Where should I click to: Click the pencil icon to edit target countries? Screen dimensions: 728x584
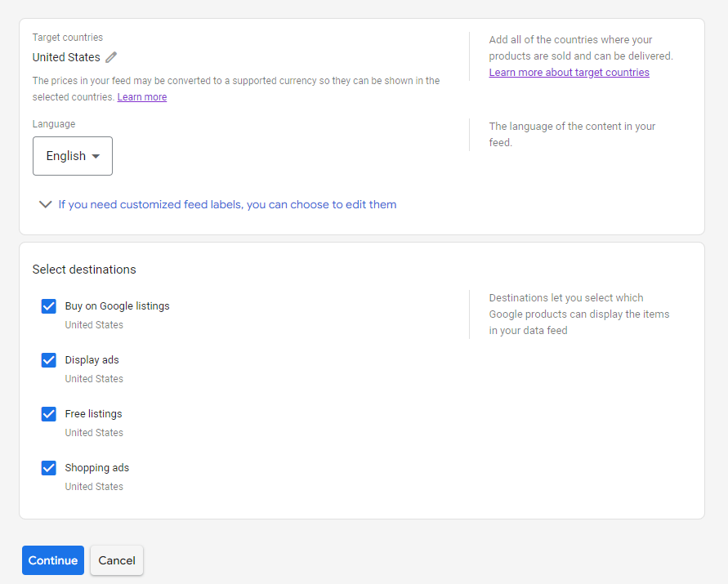pos(111,57)
